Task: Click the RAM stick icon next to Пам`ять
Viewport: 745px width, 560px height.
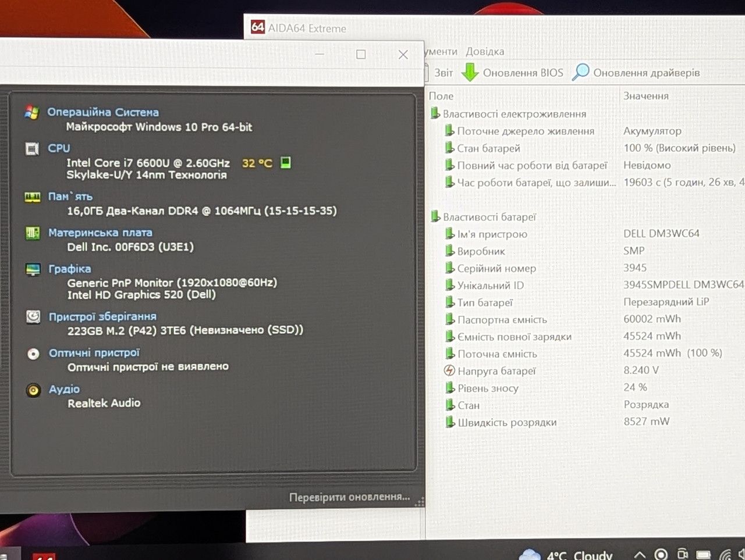Action: click(x=33, y=197)
